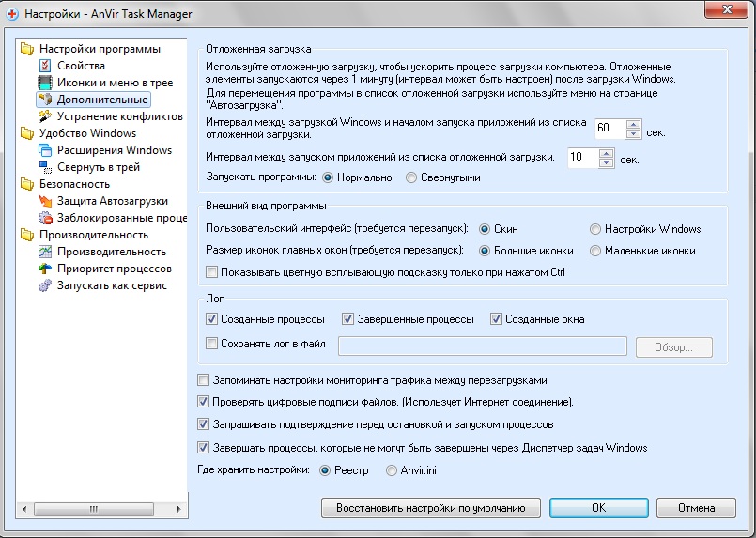Click the AnVir Task Manager title bar icon

12,14
